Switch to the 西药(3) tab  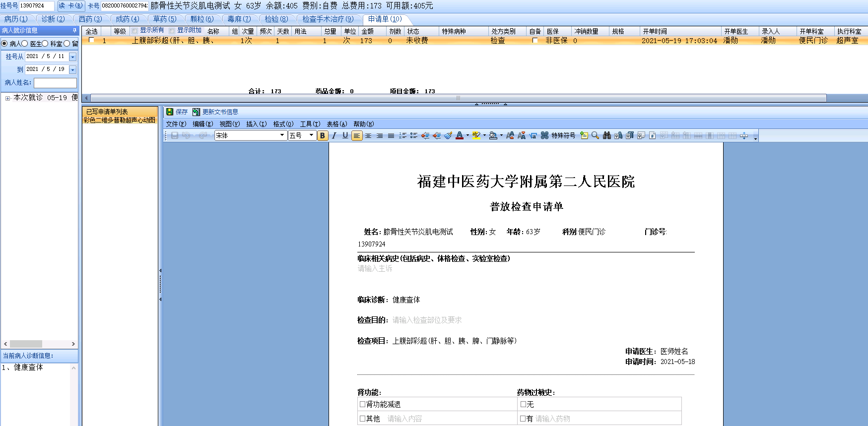(90, 19)
